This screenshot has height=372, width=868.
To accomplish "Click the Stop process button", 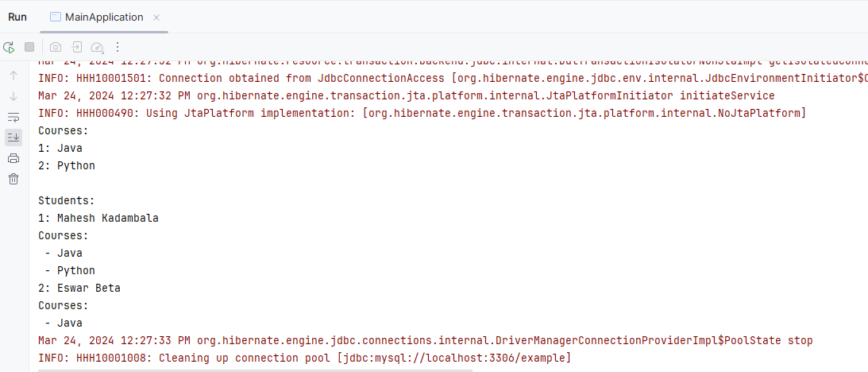I will 29,47.
